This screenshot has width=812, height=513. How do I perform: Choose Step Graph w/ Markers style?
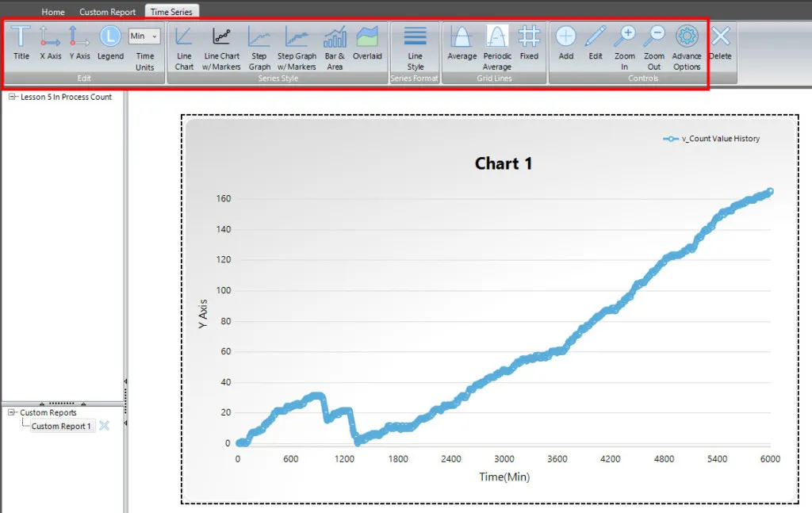(297, 48)
